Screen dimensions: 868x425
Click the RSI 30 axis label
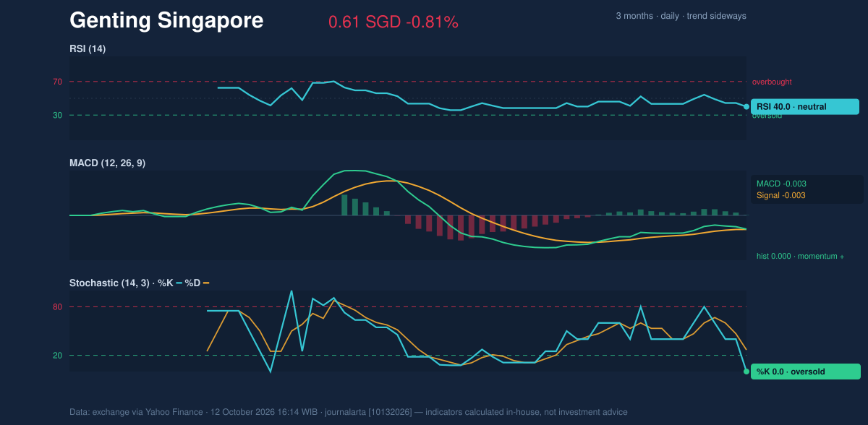click(57, 115)
